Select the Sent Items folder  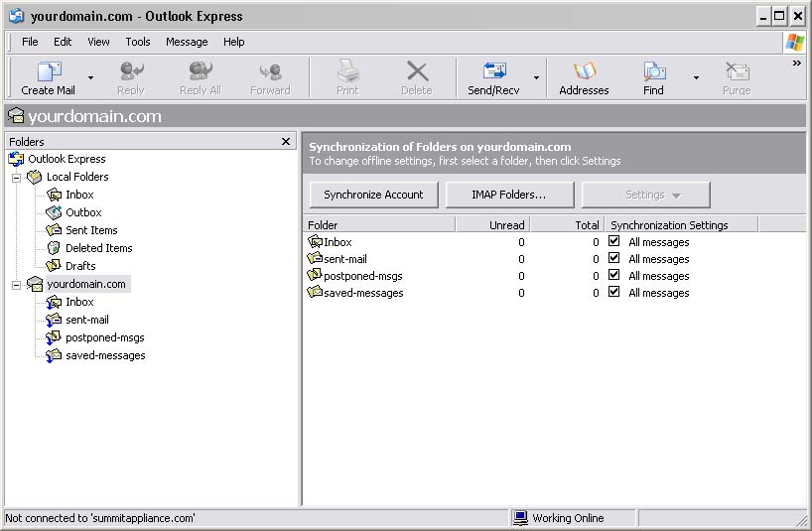pyautogui.click(x=91, y=230)
